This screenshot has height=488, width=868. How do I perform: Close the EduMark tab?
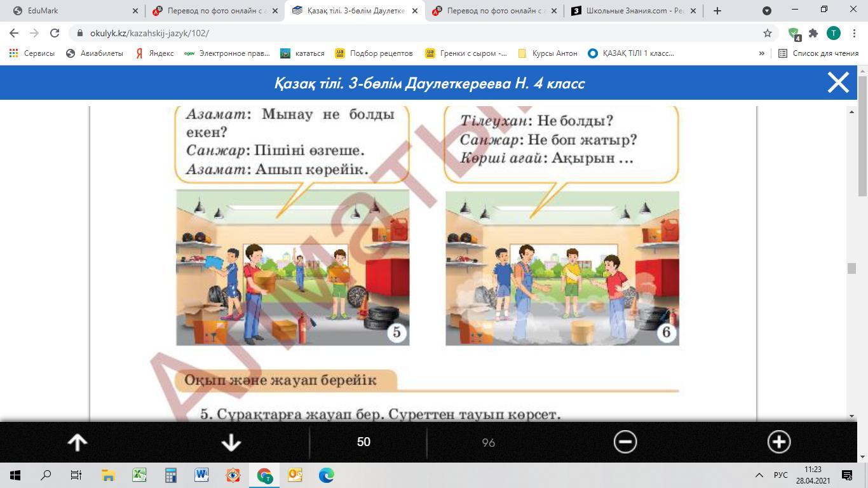point(135,11)
